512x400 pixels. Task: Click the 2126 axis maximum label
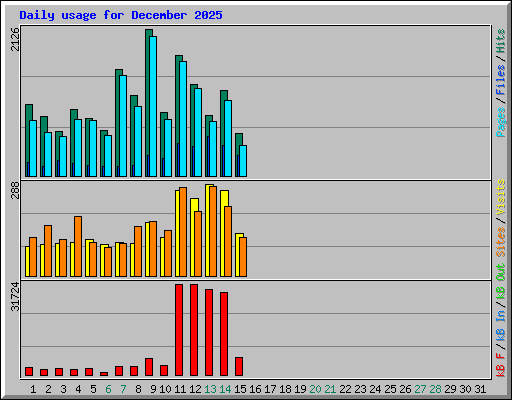15,39
